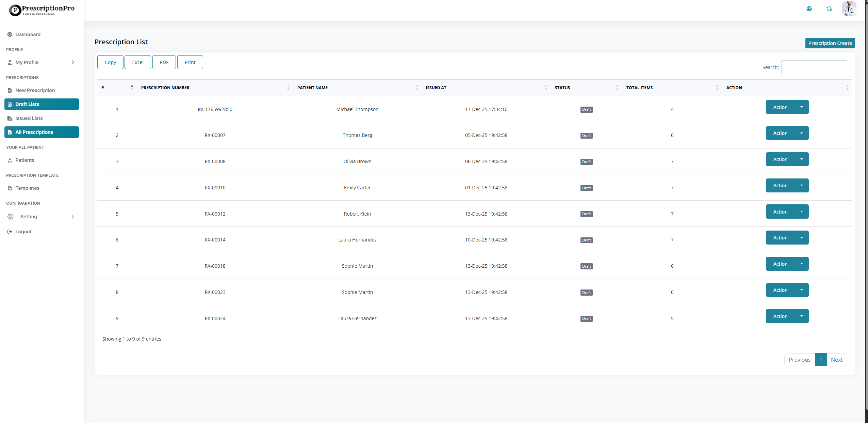868x423 pixels.
Task: Go to New Prescription menu item
Action: [35, 90]
